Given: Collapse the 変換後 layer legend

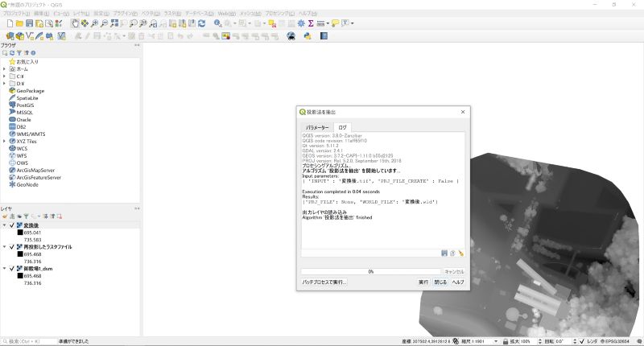Looking at the screenshot, I should (x=4, y=225).
